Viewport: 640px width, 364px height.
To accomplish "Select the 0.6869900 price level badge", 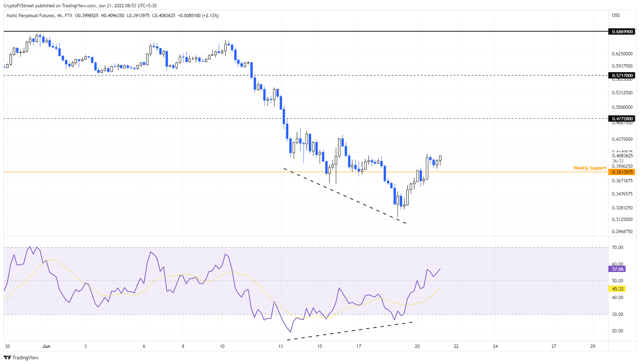I will (622, 31).
